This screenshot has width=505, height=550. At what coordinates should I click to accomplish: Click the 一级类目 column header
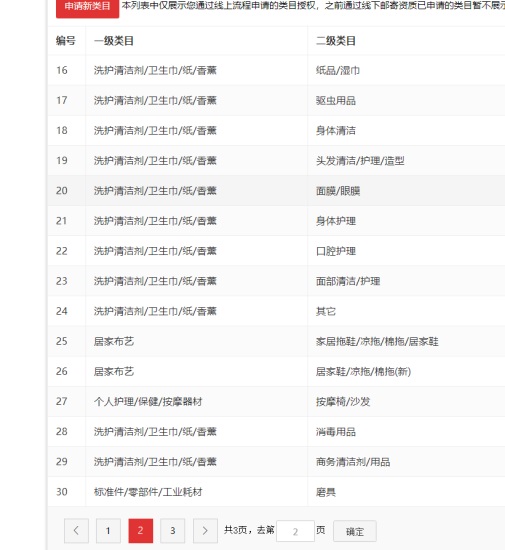[x=114, y=41]
